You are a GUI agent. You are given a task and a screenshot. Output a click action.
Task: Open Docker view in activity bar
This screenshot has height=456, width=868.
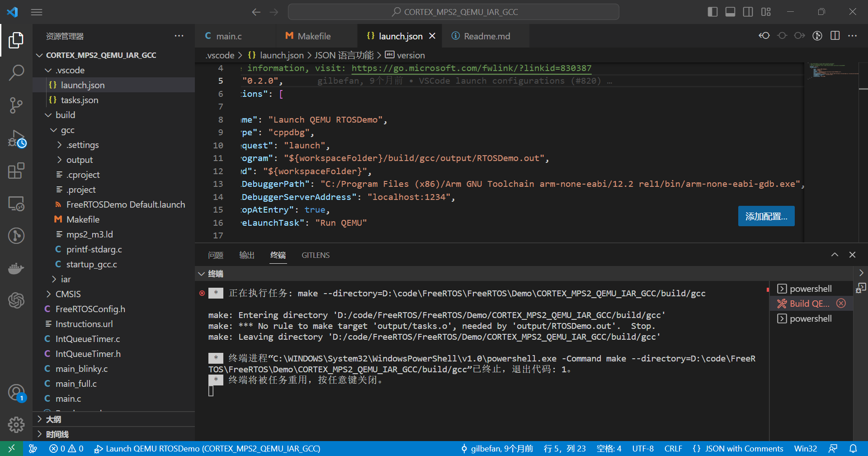tap(16, 268)
